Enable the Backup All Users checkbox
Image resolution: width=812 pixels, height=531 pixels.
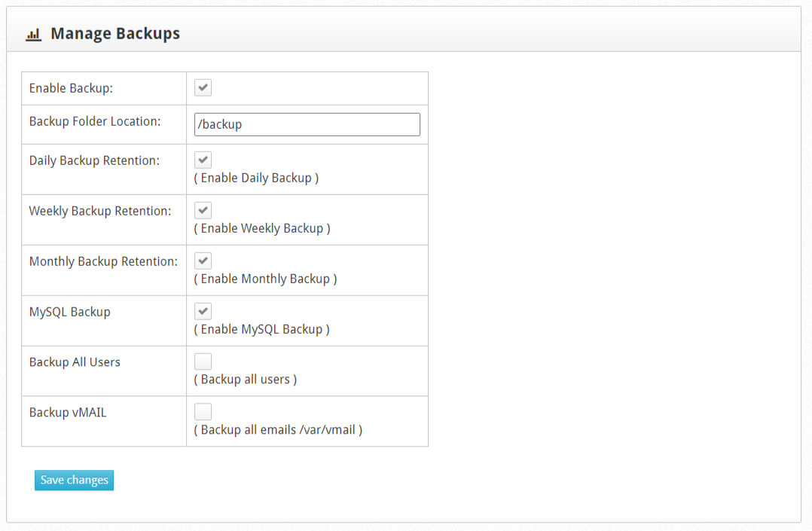pyautogui.click(x=203, y=361)
